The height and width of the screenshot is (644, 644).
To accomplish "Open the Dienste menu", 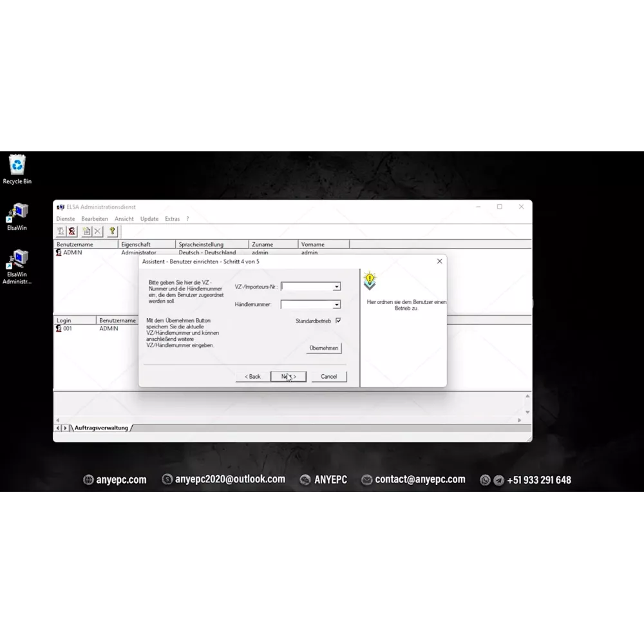I will 65,219.
